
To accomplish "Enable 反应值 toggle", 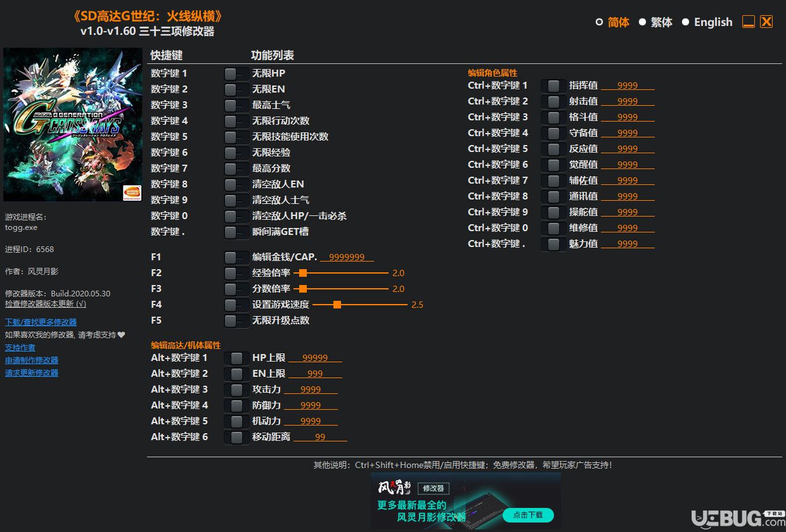I will 553,149.
